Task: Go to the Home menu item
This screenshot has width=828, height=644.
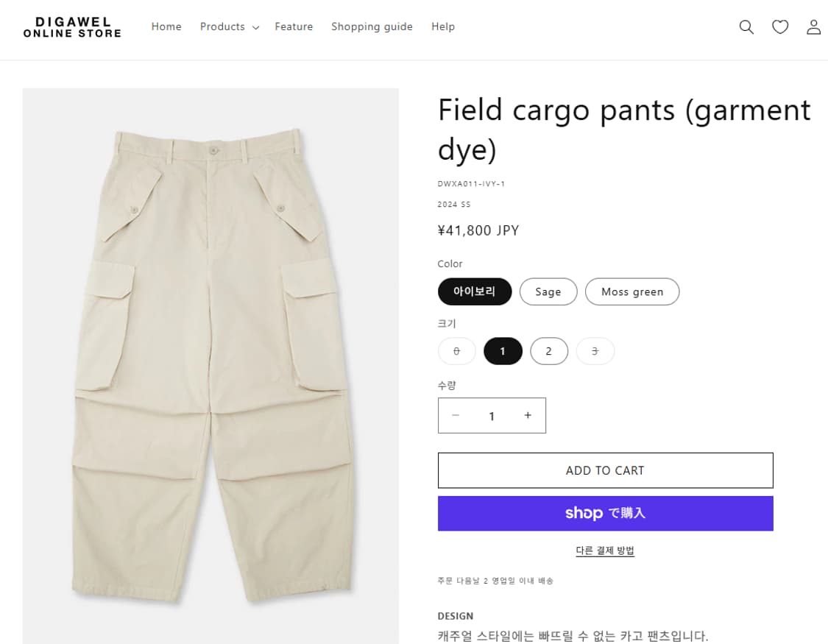Action: click(x=166, y=26)
